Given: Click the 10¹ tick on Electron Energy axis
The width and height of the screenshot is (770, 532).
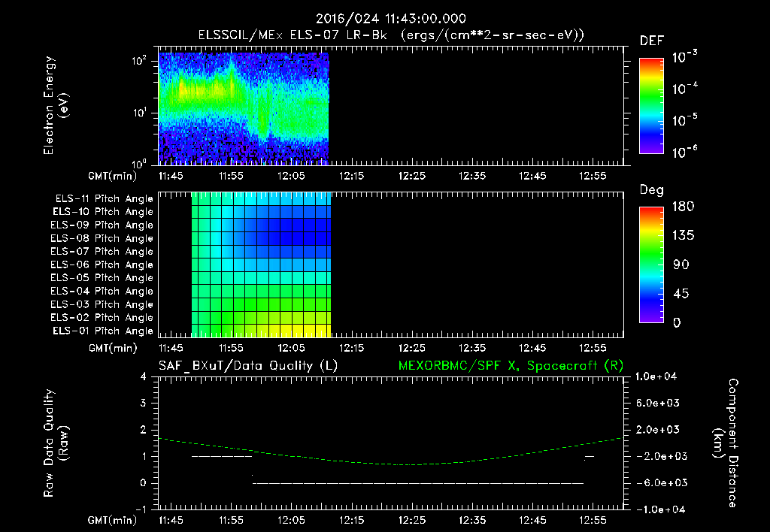Looking at the screenshot, I should pyautogui.click(x=139, y=113).
